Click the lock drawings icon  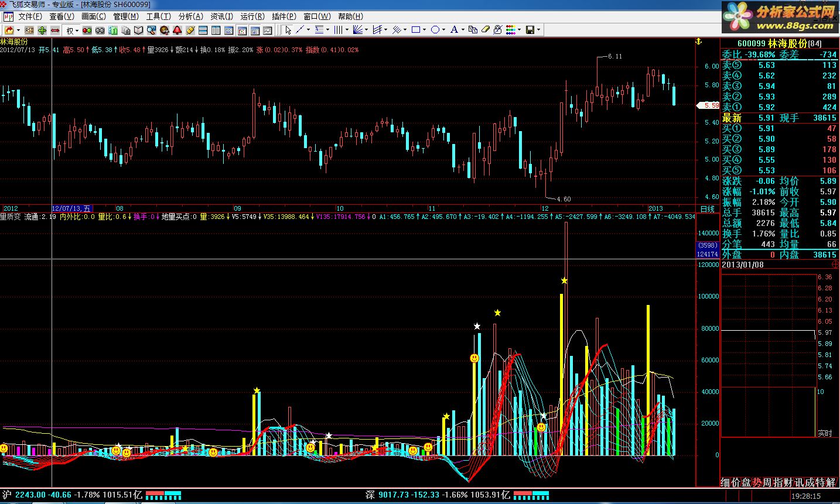[498, 30]
